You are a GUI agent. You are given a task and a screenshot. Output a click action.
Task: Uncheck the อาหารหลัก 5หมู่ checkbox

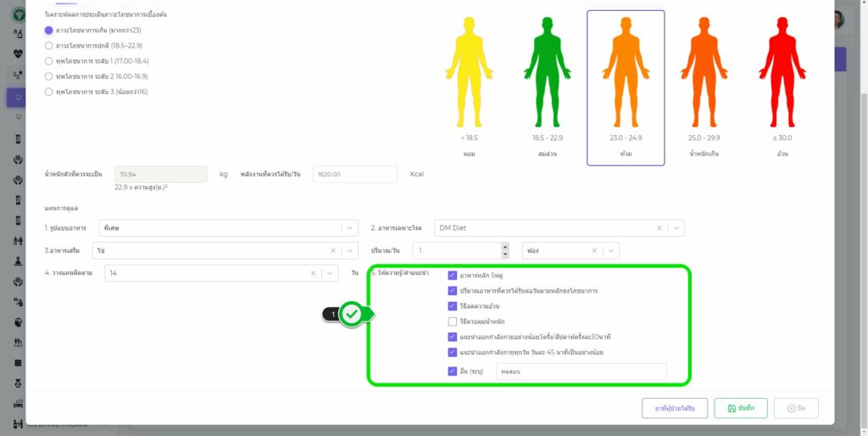coord(453,276)
